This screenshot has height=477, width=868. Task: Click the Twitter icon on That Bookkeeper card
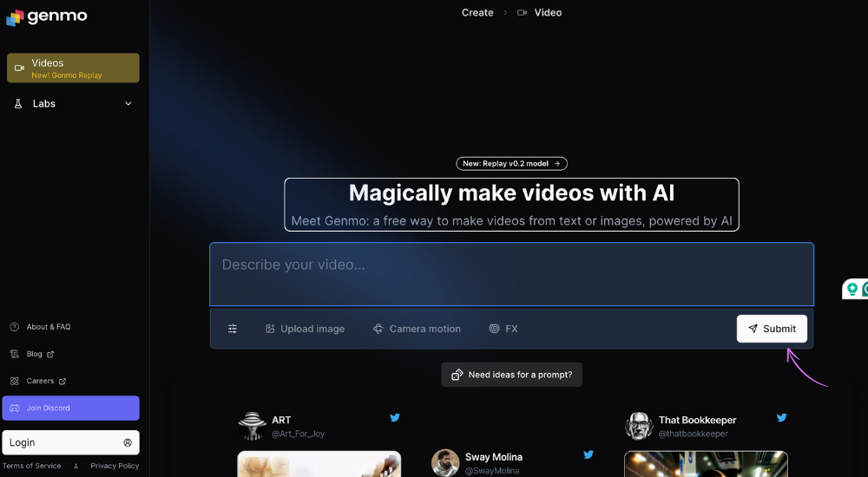coord(782,418)
